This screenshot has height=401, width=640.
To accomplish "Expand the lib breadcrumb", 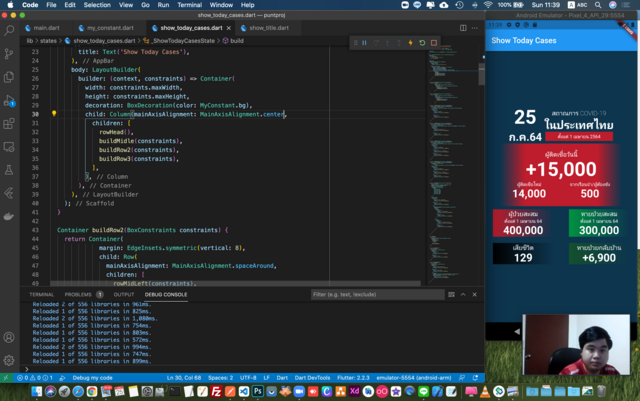I will [30, 41].
